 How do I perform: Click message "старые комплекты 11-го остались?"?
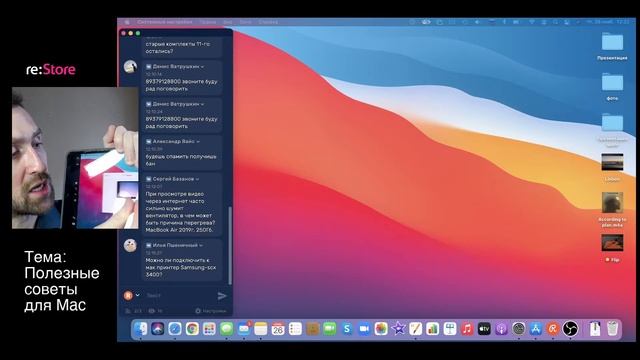(x=178, y=47)
